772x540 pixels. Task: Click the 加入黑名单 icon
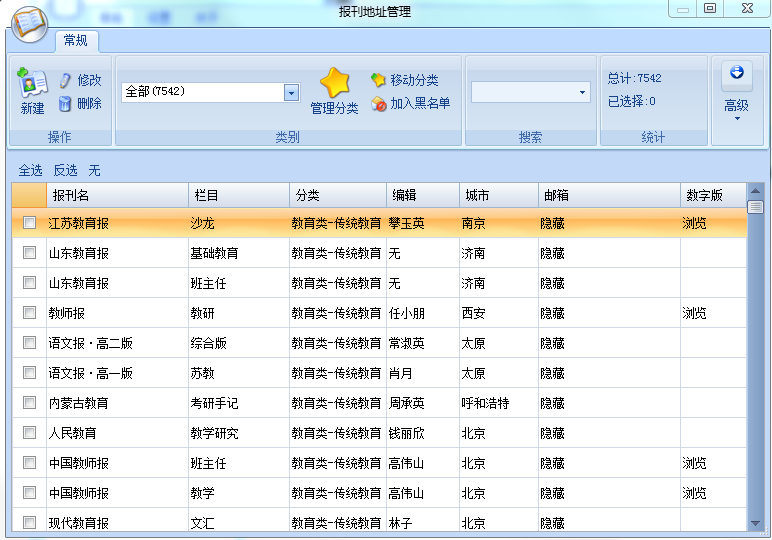(x=378, y=103)
